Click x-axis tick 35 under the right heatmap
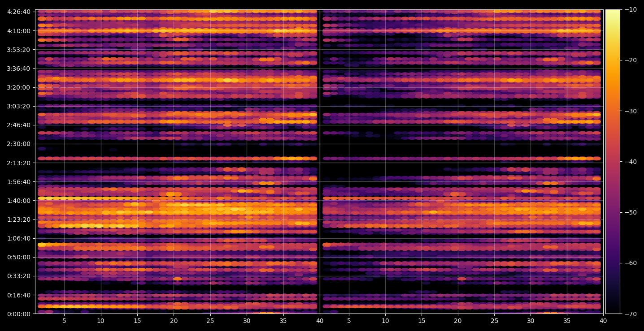Screen dimensions: 644x331 tap(568, 321)
